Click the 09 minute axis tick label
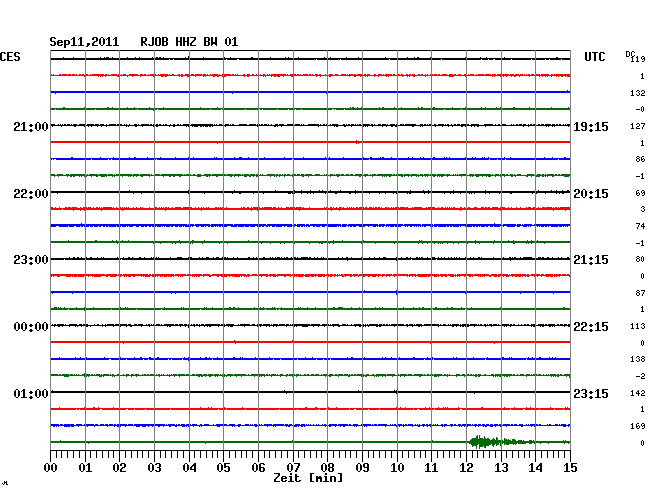Image resolution: width=650 pixels, height=494 pixels. coord(362,467)
